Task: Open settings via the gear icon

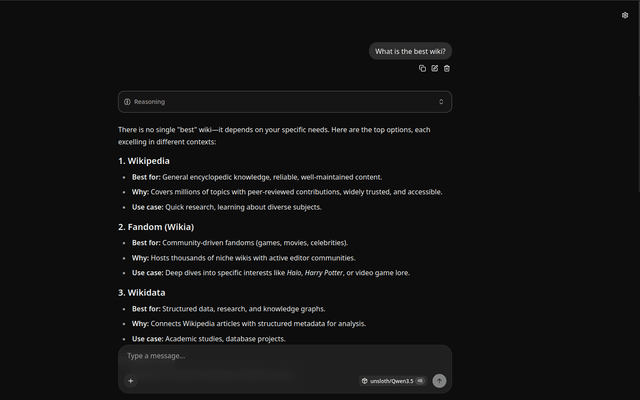Action: pyautogui.click(x=624, y=15)
